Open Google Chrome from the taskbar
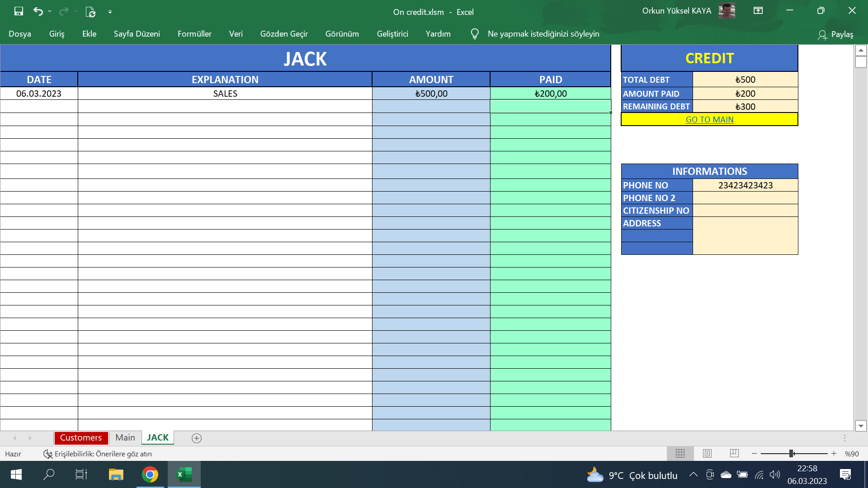The height and width of the screenshot is (488, 868). pos(150,474)
